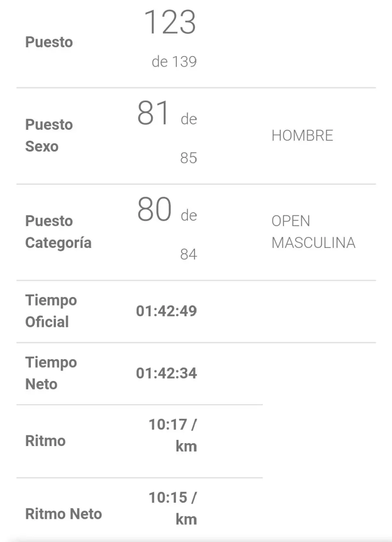Click the Tiempo Neto label
The width and height of the screenshot is (392, 542).
pos(51,373)
